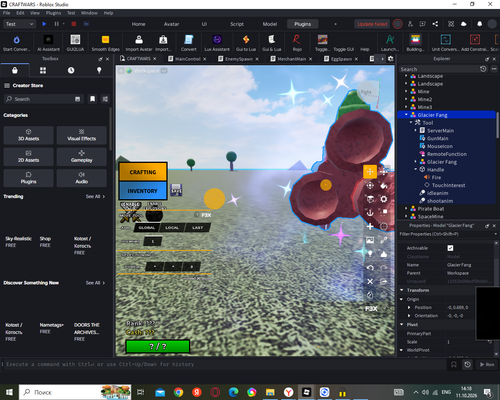The image size is (500, 400).
Task: Run the Smooth Edges plugin
Action: pos(105,43)
